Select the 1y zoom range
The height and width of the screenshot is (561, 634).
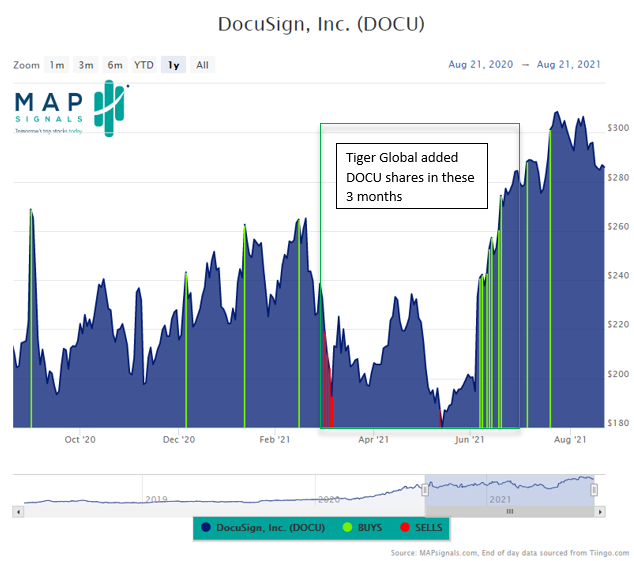[x=173, y=65]
